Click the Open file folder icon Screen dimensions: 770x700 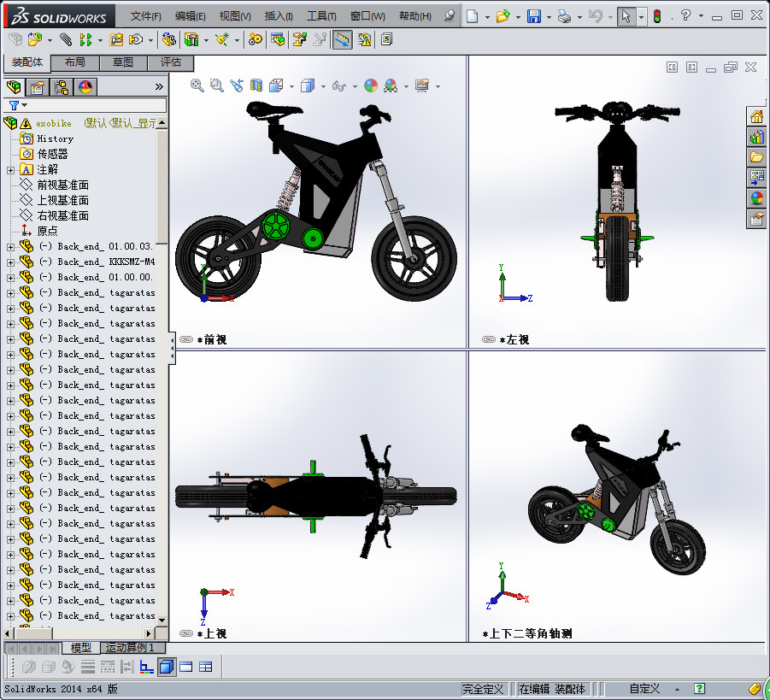click(x=503, y=16)
